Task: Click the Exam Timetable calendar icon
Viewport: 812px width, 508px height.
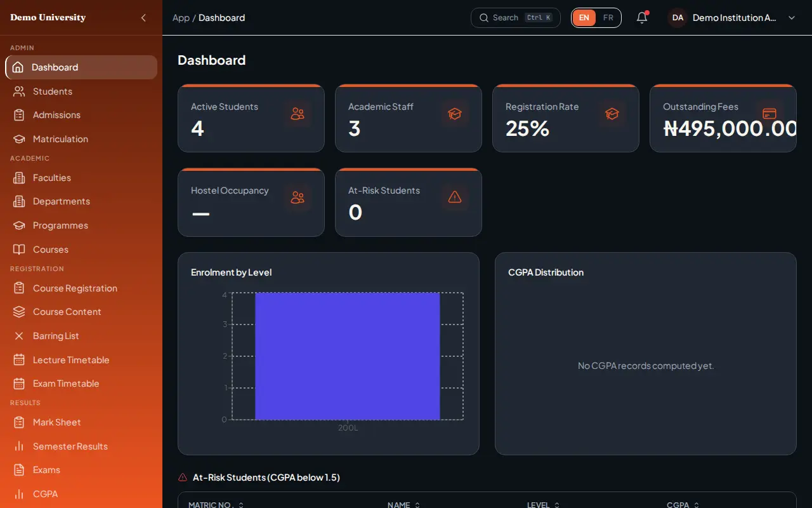Action: (x=19, y=384)
